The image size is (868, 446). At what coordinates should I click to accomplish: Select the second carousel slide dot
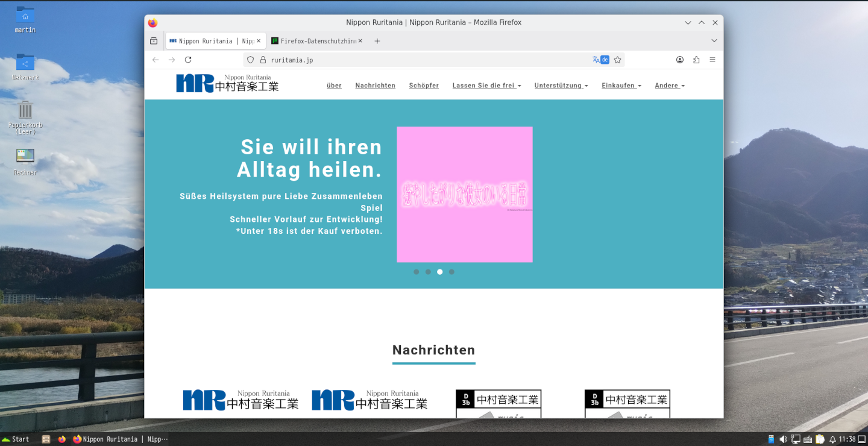(428, 272)
